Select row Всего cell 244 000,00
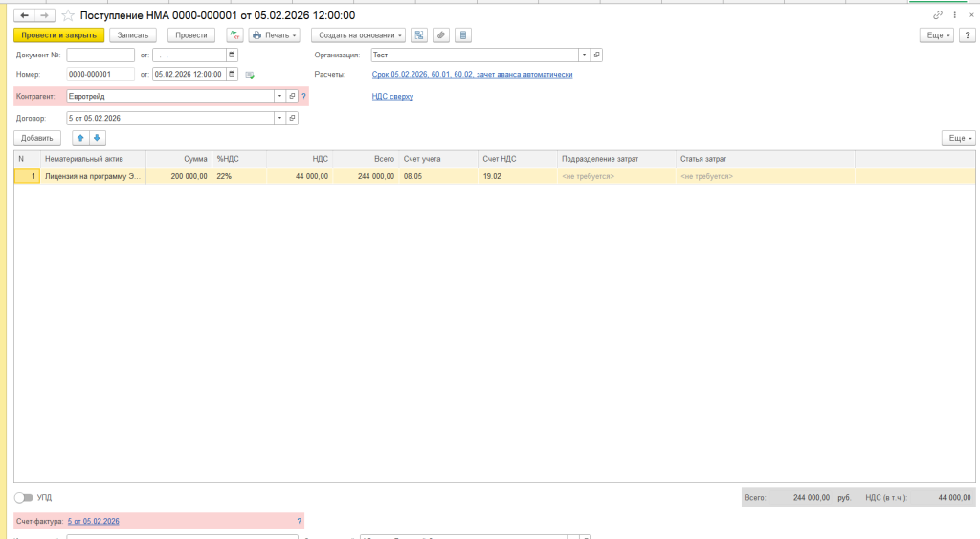This screenshot has height=539, width=980. [x=366, y=176]
